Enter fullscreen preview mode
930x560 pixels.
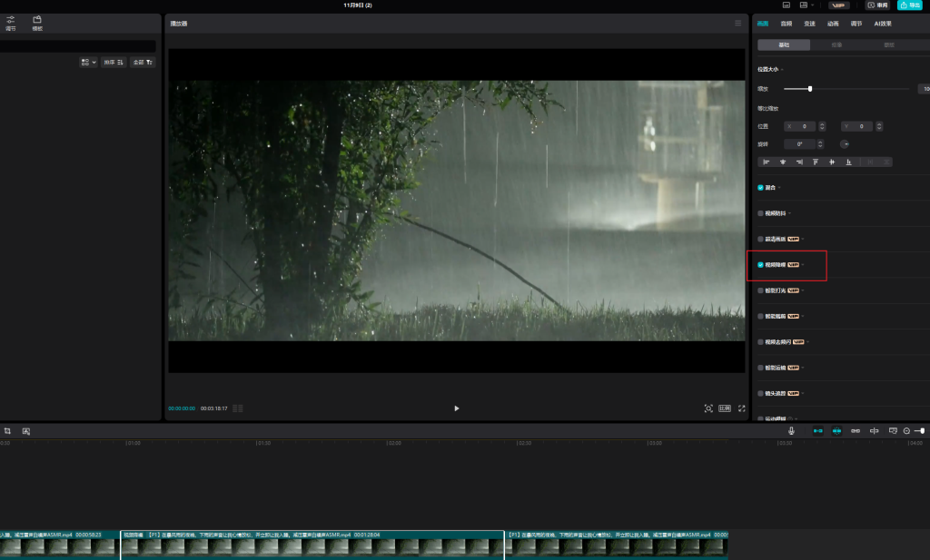point(741,408)
